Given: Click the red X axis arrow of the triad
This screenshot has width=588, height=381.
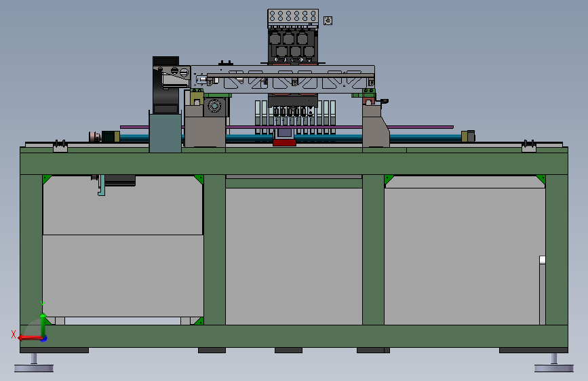Looking at the screenshot, I should click(x=29, y=338).
